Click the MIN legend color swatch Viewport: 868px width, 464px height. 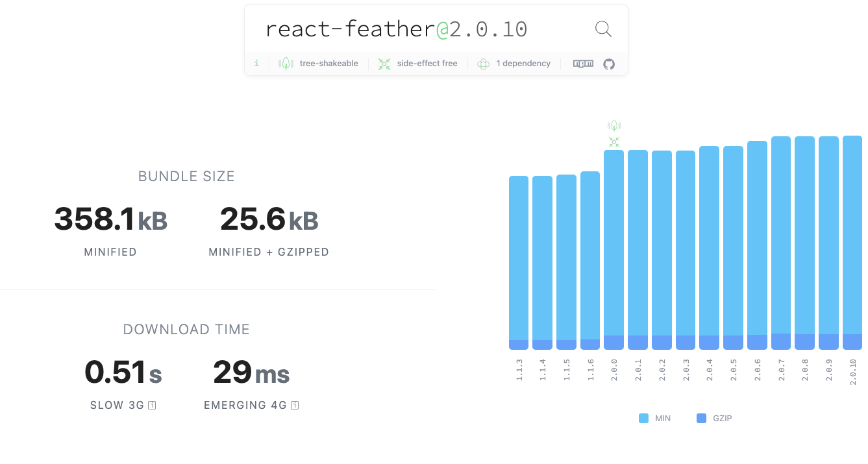pyautogui.click(x=643, y=419)
